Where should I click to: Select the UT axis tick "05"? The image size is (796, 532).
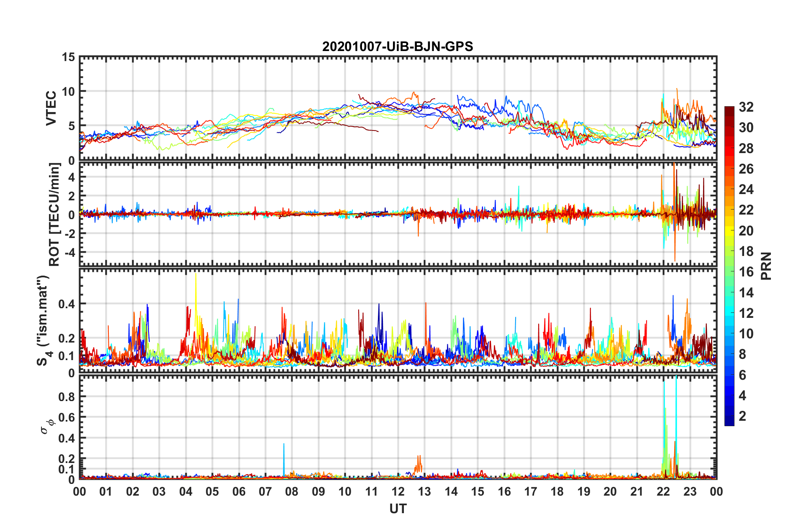pos(212,491)
